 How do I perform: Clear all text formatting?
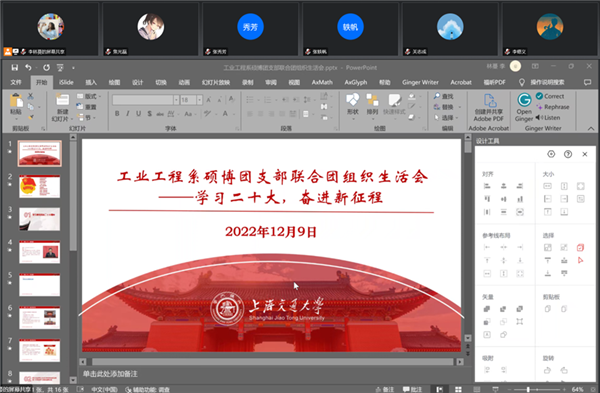(x=232, y=100)
